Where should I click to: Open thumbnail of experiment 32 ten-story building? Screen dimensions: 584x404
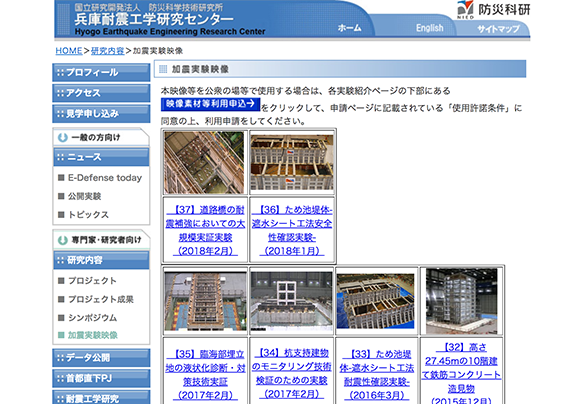[461, 301]
